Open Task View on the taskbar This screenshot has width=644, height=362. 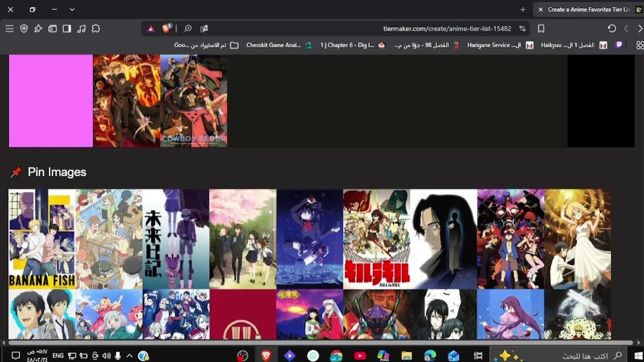point(478,356)
